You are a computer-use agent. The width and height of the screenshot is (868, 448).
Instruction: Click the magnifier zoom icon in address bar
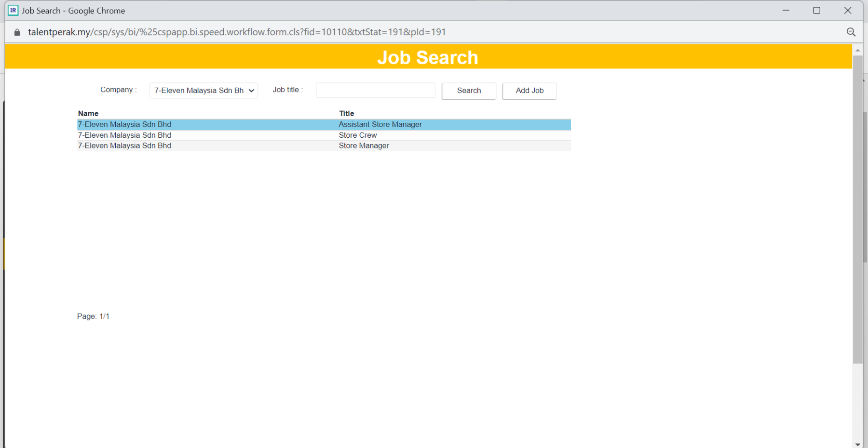(851, 32)
